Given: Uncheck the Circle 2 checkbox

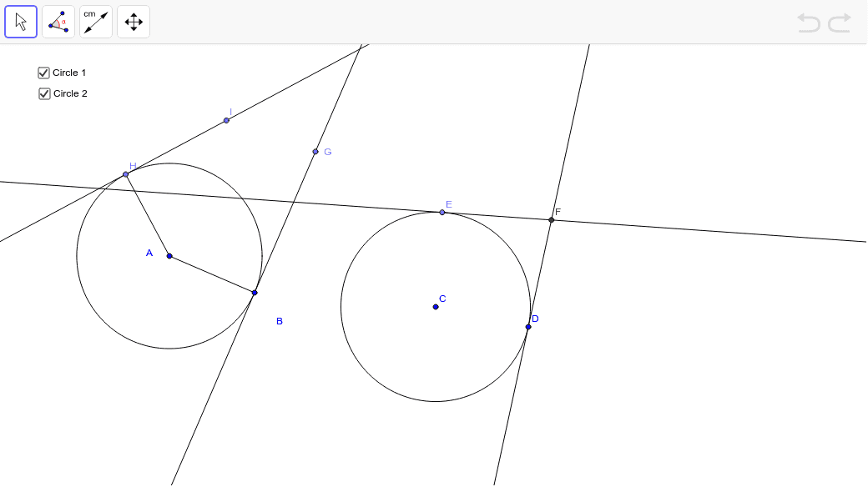Looking at the screenshot, I should coord(44,93).
